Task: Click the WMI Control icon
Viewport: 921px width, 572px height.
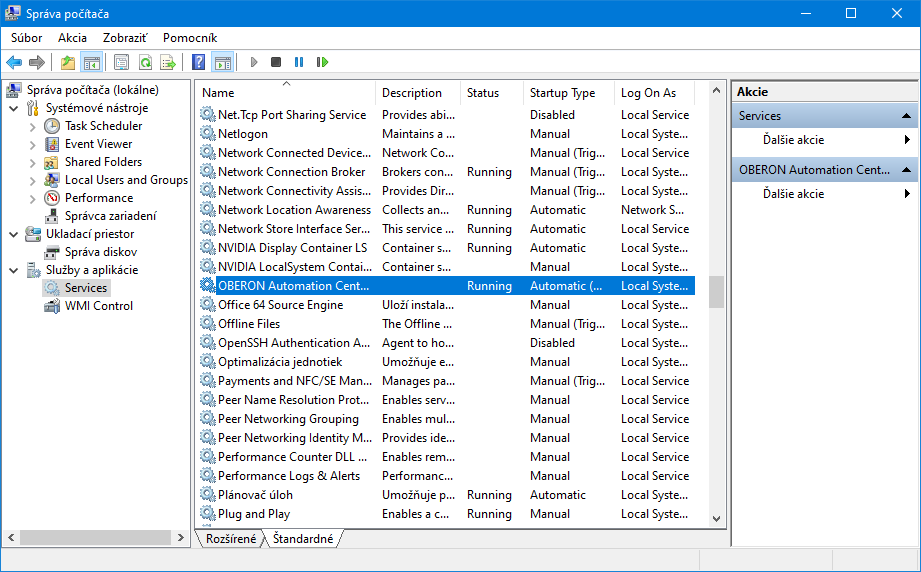Action: pos(52,306)
